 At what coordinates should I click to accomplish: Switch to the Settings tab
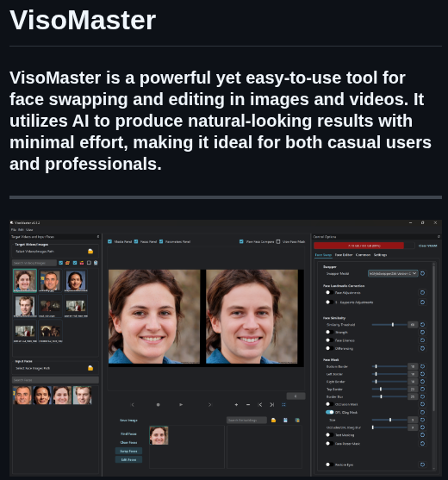381,255
